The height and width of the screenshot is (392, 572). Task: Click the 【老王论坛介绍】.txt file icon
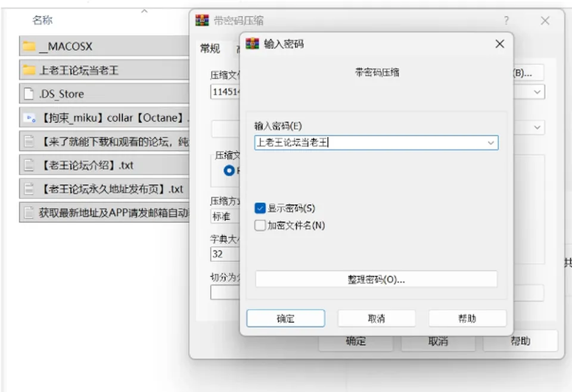(29, 165)
